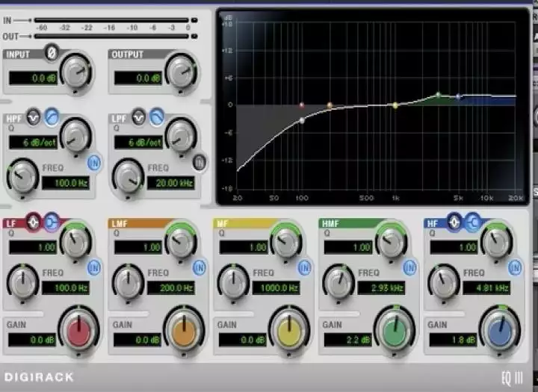Select the HPF high-pass filter type icon
The image size is (538, 392).
[52, 116]
